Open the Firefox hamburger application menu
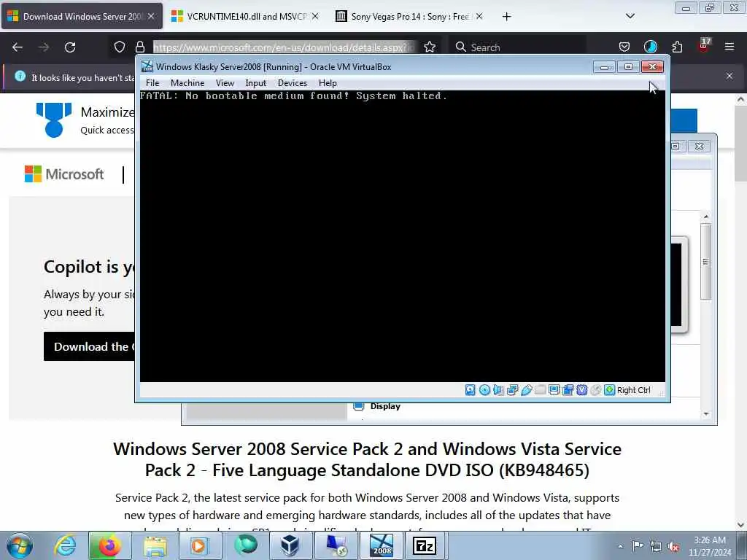This screenshot has width=747, height=560. 729,47
